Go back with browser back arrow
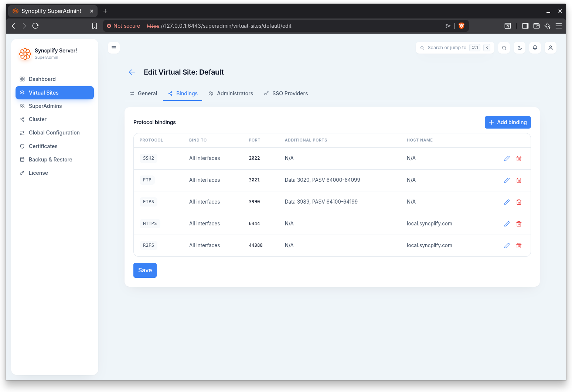 [x=13, y=26]
